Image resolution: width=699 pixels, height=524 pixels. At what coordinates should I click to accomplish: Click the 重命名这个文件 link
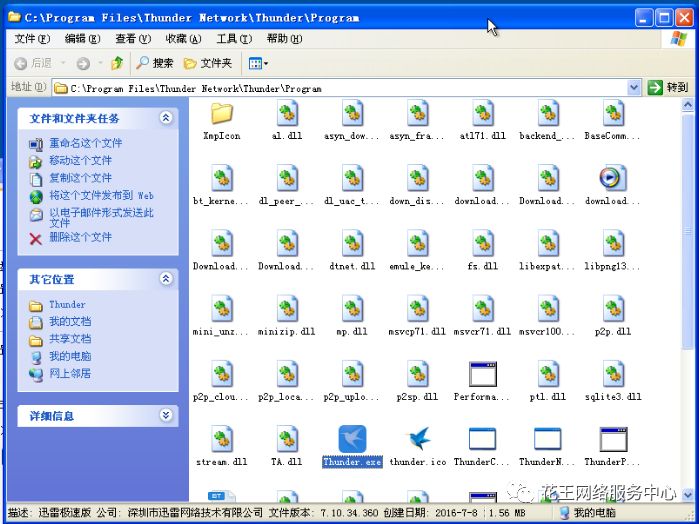tap(85, 143)
